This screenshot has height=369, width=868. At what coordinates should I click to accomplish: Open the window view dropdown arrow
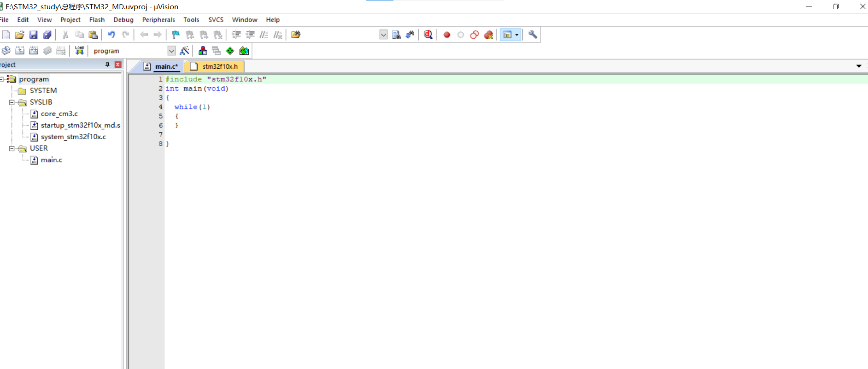click(517, 35)
